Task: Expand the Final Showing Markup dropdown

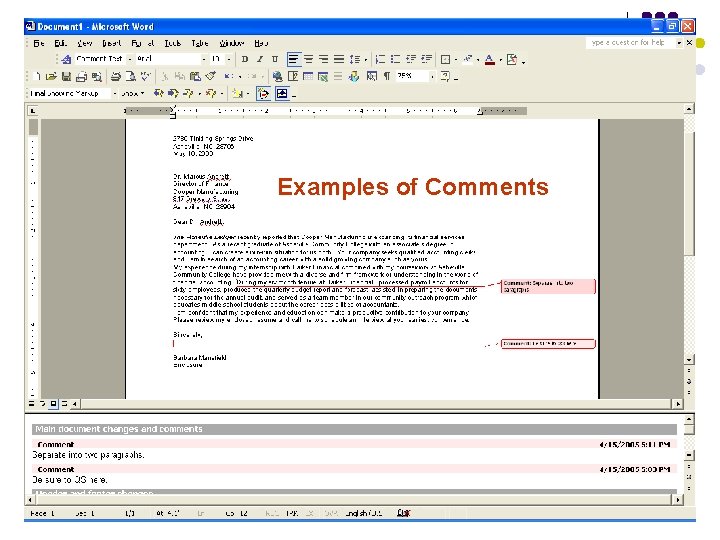Action: 114,94
